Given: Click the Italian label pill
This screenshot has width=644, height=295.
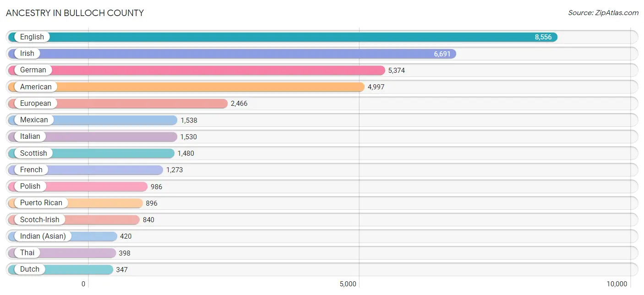Looking at the screenshot, I should click(30, 137).
